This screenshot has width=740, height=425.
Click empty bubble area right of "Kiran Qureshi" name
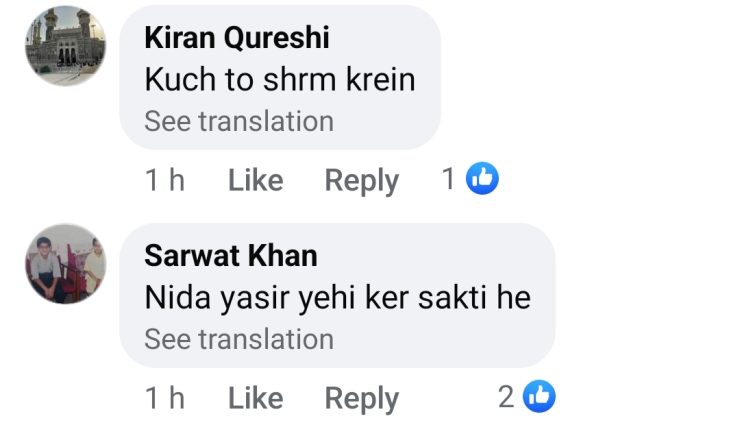click(385, 38)
